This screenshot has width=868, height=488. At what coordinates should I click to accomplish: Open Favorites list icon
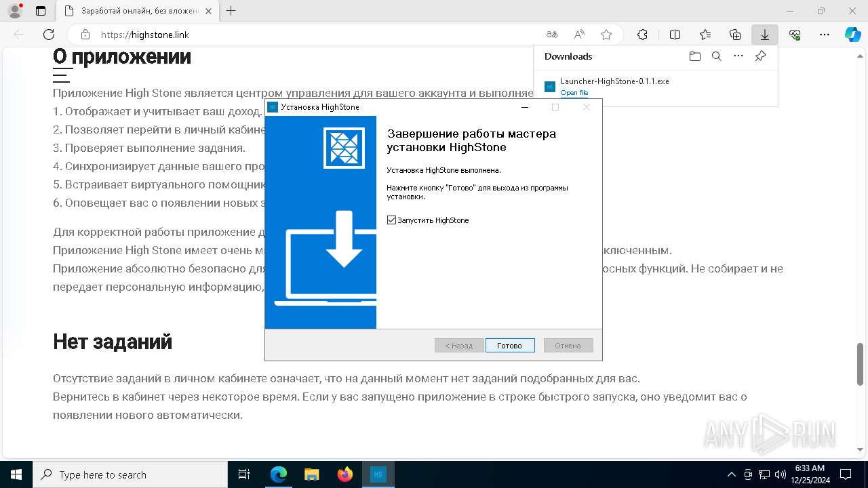[705, 35]
